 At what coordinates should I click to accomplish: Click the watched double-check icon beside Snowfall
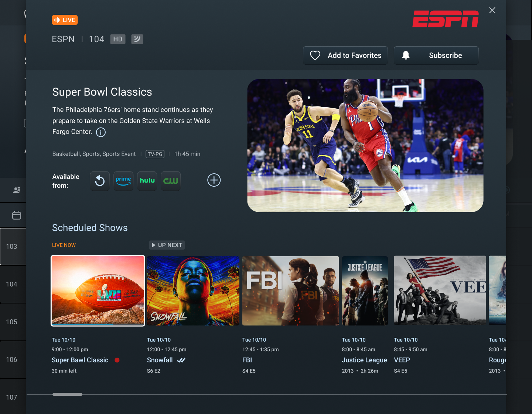point(181,360)
